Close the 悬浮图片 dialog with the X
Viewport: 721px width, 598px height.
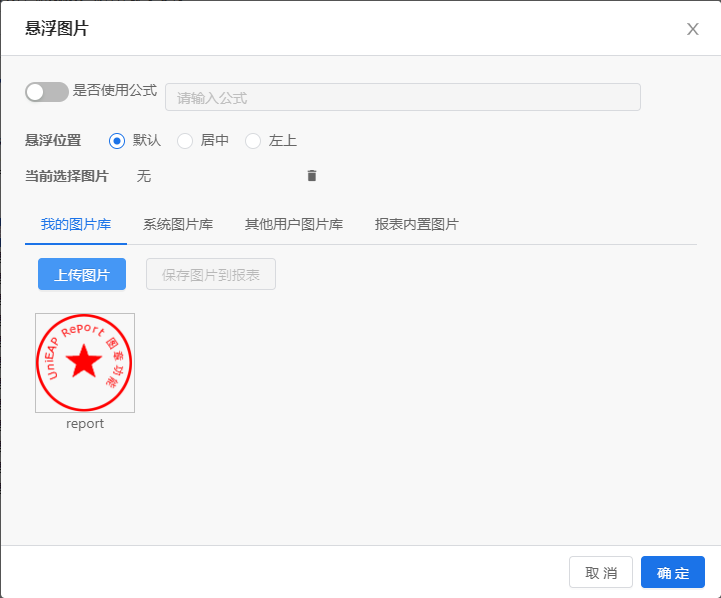692,29
